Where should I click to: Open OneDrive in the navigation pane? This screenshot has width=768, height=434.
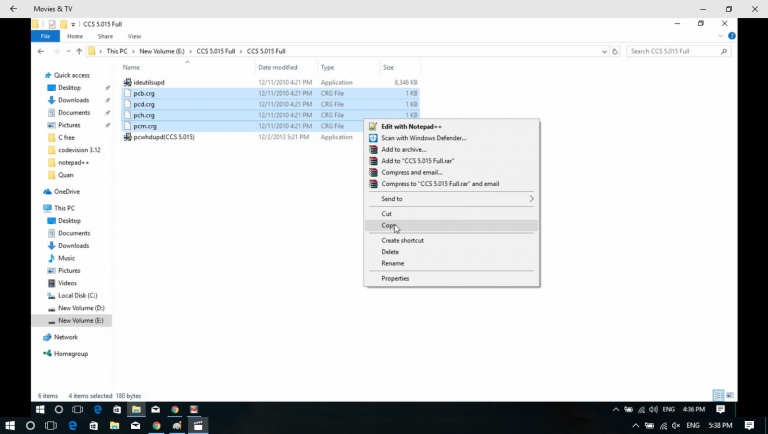tap(66, 191)
